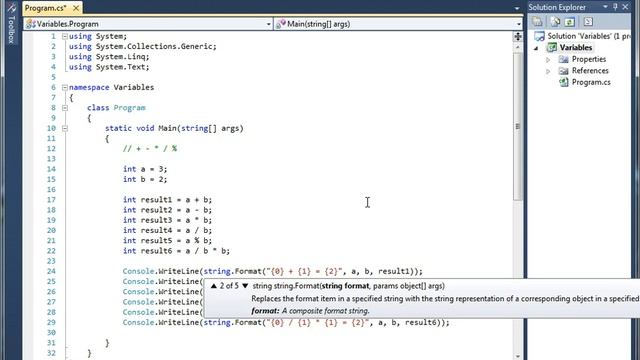Viewport: 640px width, 360px height.
Task: Place cursor on 'int result6 = a / b * b;'
Action: [x=176, y=251]
